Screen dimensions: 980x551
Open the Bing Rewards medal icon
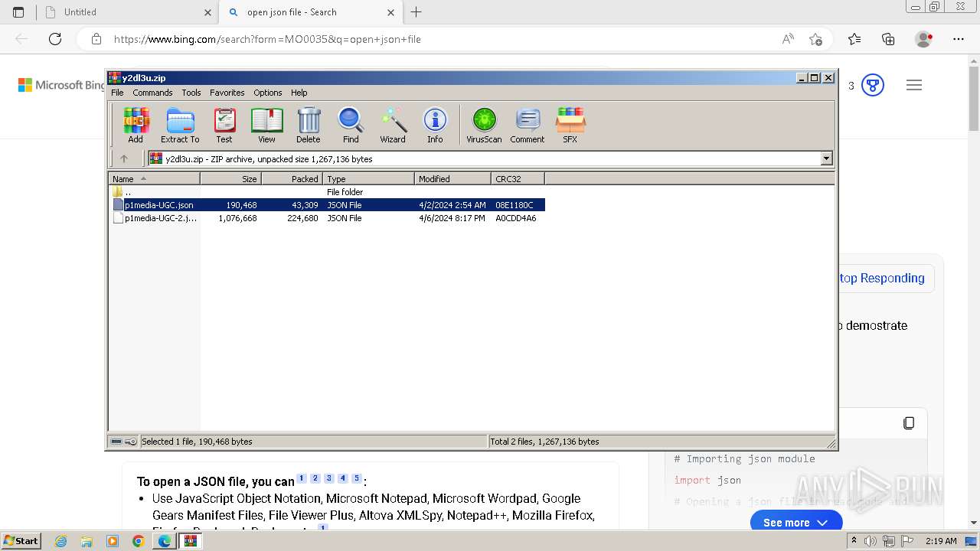pyautogui.click(x=873, y=85)
